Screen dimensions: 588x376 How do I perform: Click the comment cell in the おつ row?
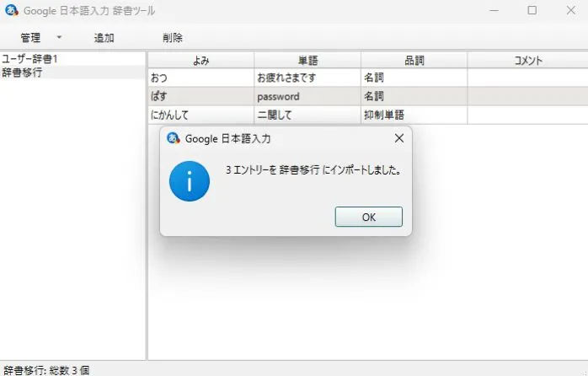527,78
